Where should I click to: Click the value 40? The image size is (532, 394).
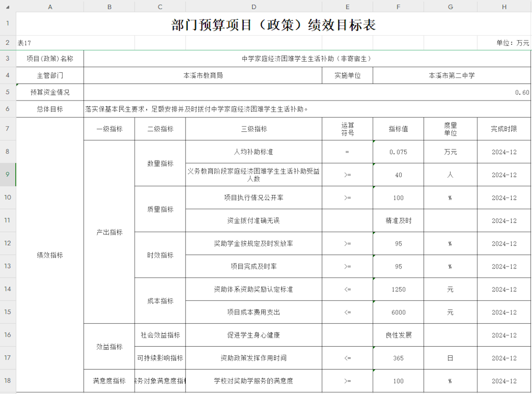point(398,174)
